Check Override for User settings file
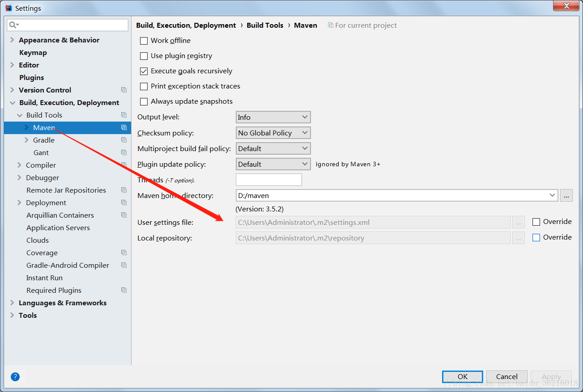 pos(536,222)
